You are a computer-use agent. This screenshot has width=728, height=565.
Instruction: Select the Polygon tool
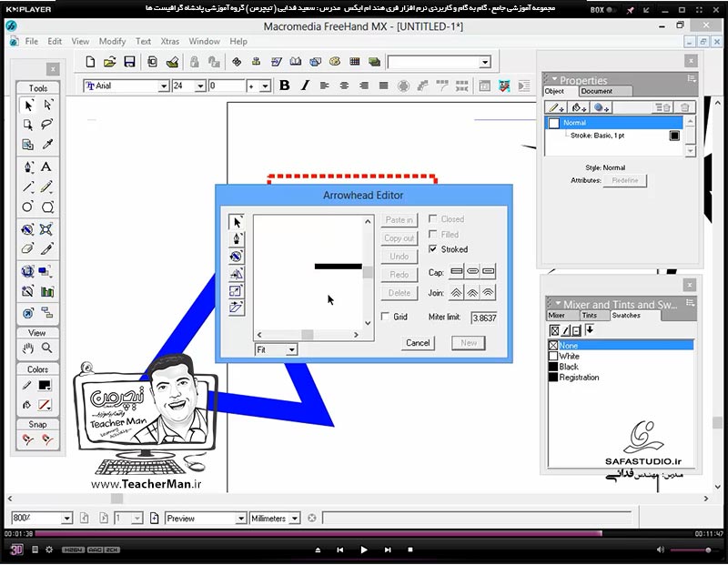pyautogui.click(x=47, y=207)
